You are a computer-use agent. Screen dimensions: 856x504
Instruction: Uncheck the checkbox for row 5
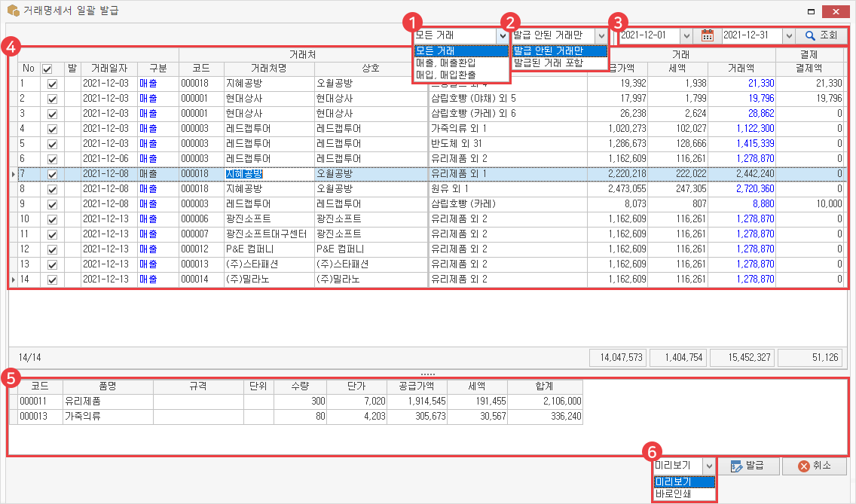(x=53, y=144)
